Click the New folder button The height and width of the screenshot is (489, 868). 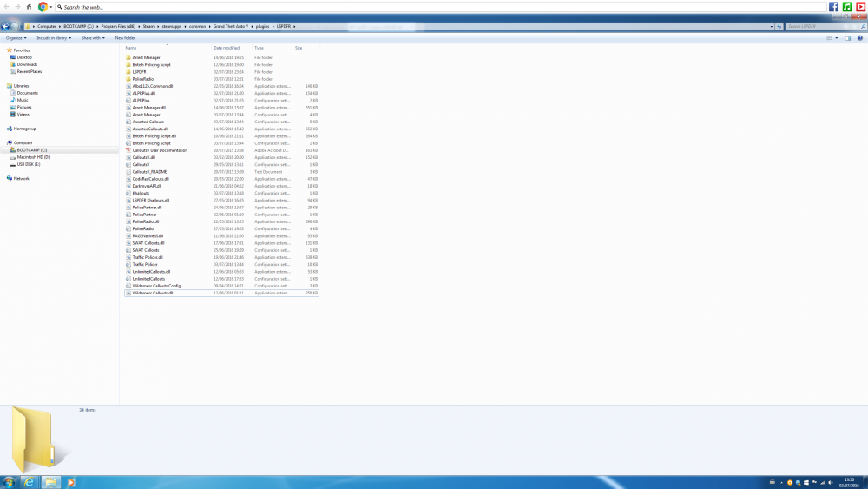[125, 38]
